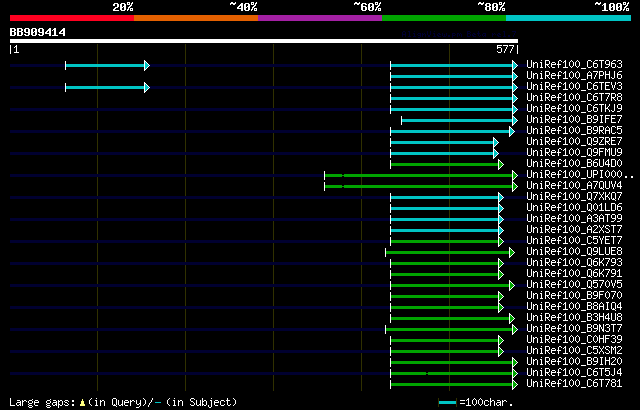Screen dimensions: 640x410
Task: Select subject UniRef100_Q01LD6
Action: tap(574, 208)
